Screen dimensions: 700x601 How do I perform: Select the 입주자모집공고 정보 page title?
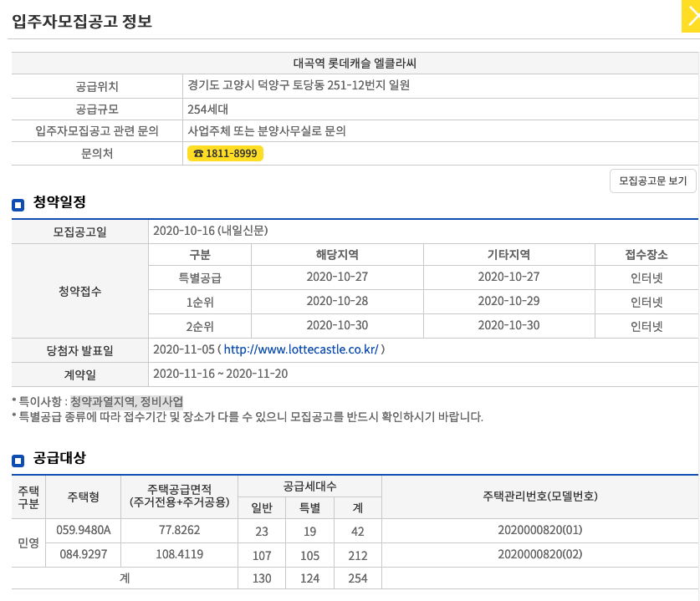coord(82,21)
